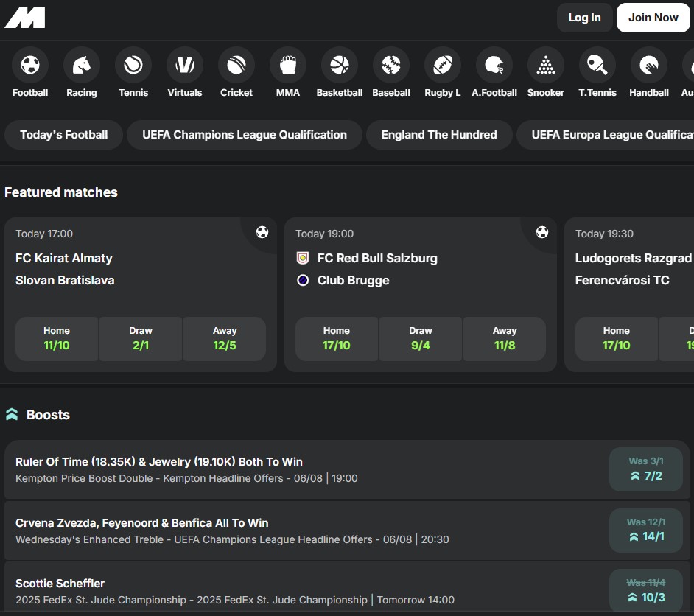Click Ferencvárosi TC team name

click(x=622, y=280)
